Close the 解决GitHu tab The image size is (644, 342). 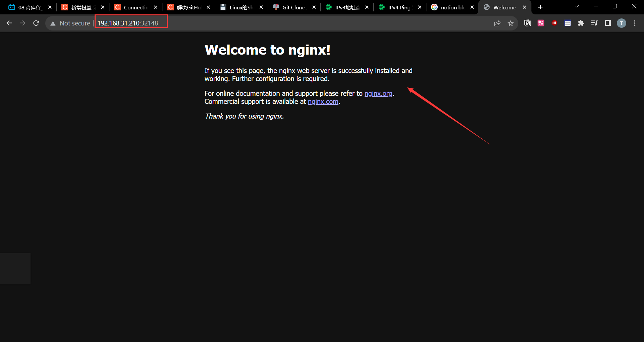tap(208, 7)
